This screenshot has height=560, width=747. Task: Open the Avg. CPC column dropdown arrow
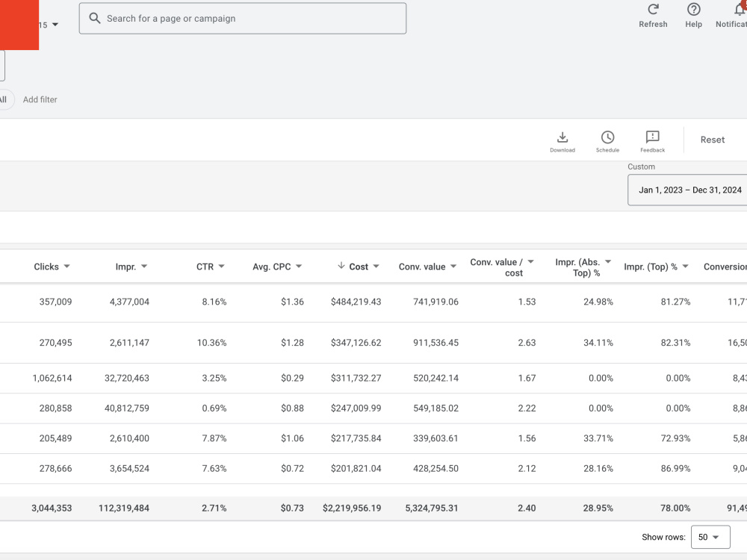pos(299,267)
